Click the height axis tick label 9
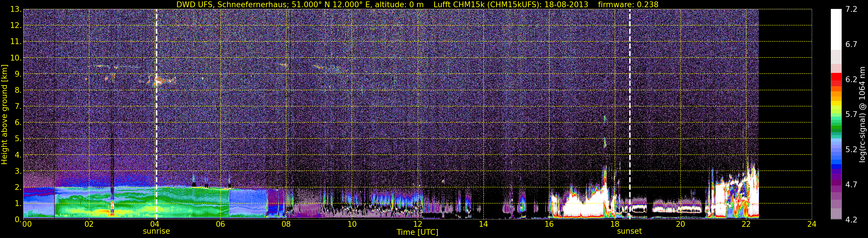This screenshot has width=868, height=238. (x=18, y=74)
